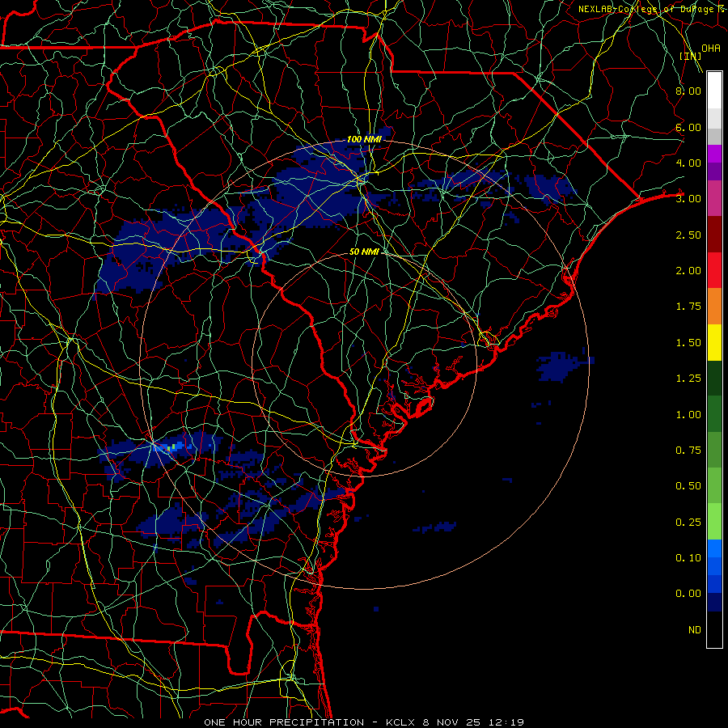728x728 pixels.
Task: Click the 8.00 legend value
Action: pyautogui.click(x=688, y=91)
